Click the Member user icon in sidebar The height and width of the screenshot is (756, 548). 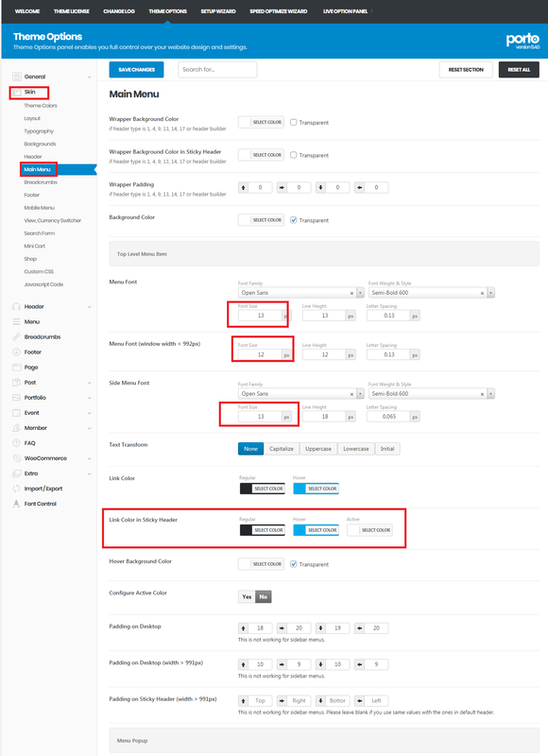tap(16, 428)
